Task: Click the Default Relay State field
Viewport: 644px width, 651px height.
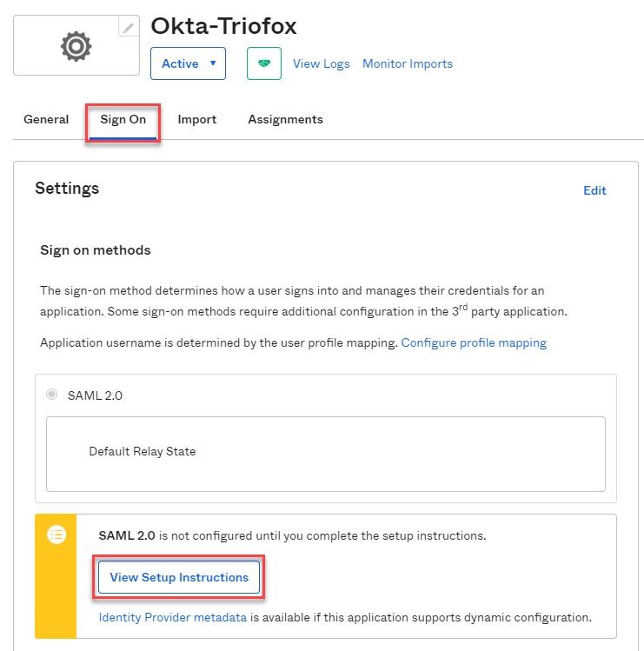Action: pos(326,455)
